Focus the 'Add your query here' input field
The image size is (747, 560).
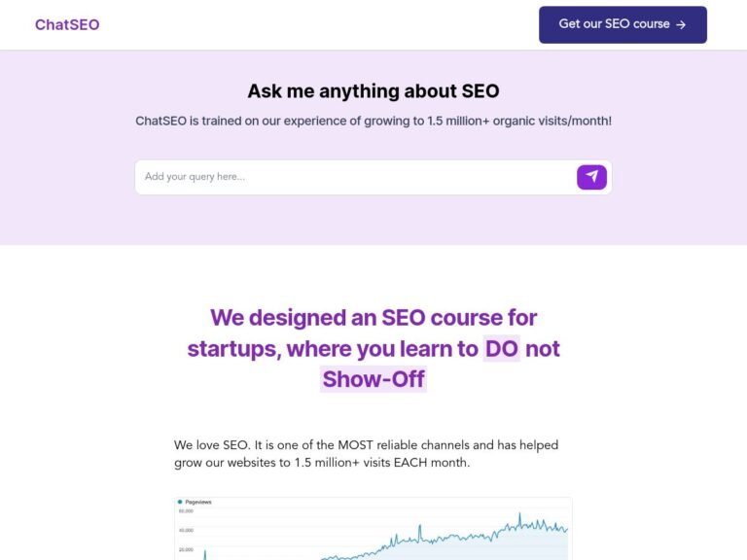point(355,177)
